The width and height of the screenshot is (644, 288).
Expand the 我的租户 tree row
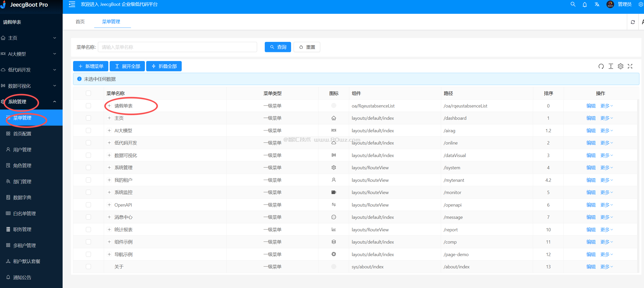coord(109,180)
